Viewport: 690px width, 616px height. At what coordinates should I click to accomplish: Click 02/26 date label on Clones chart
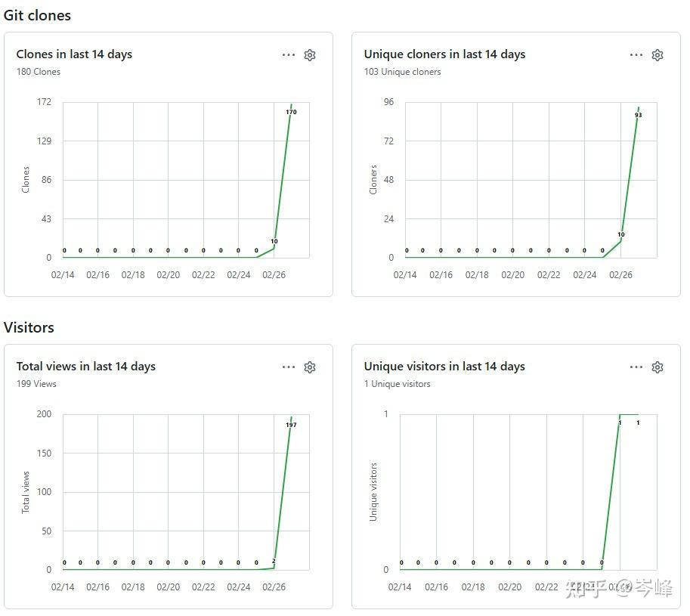(274, 275)
